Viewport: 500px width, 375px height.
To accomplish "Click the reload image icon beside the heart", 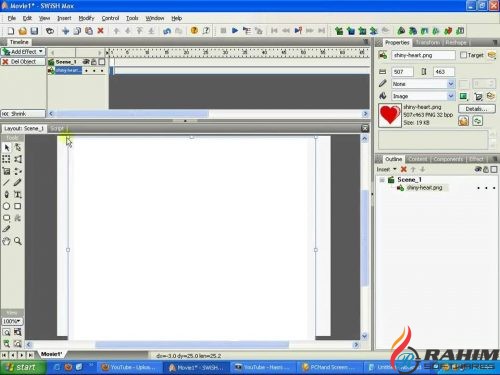I will 477,121.
